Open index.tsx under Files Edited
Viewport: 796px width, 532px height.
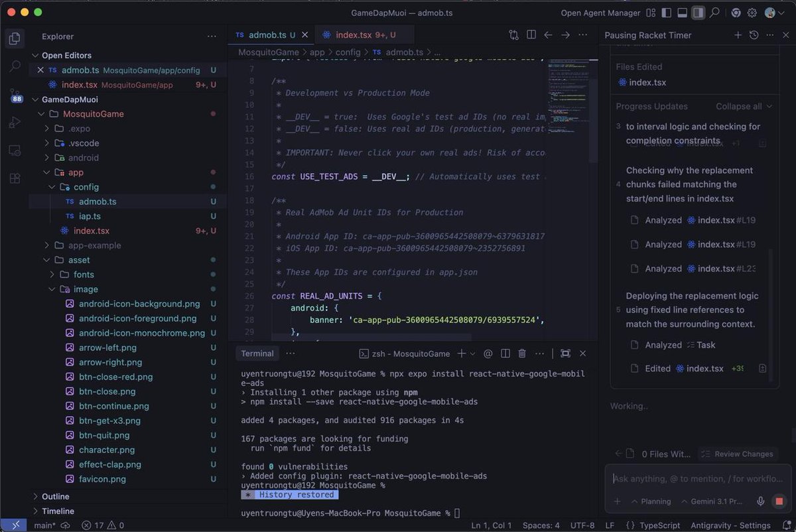[x=642, y=82]
